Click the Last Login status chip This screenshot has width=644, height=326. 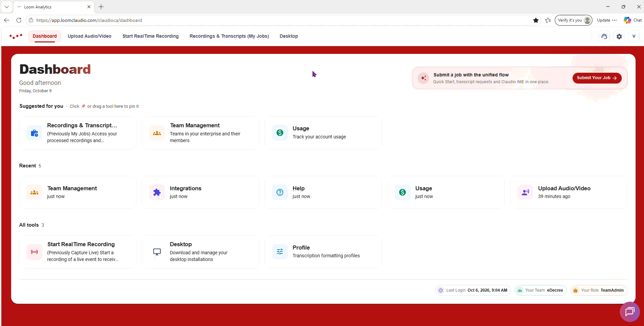coord(473,290)
